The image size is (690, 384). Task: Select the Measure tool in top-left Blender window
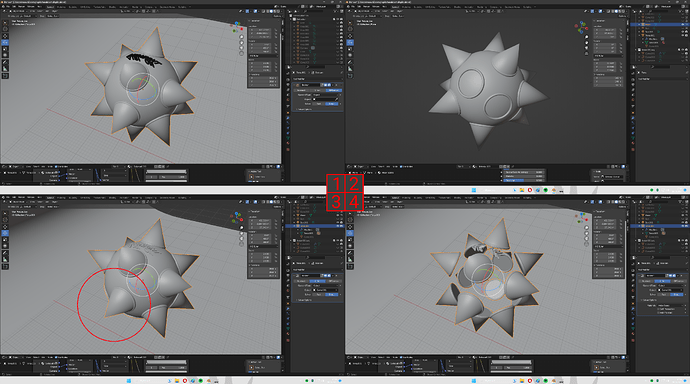5,69
